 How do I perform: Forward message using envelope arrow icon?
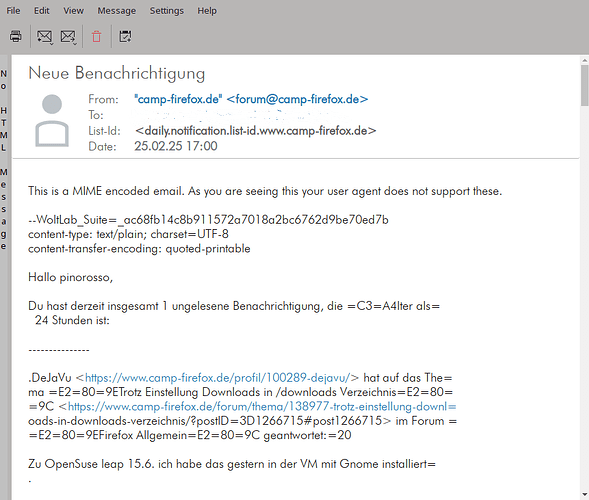point(68,37)
